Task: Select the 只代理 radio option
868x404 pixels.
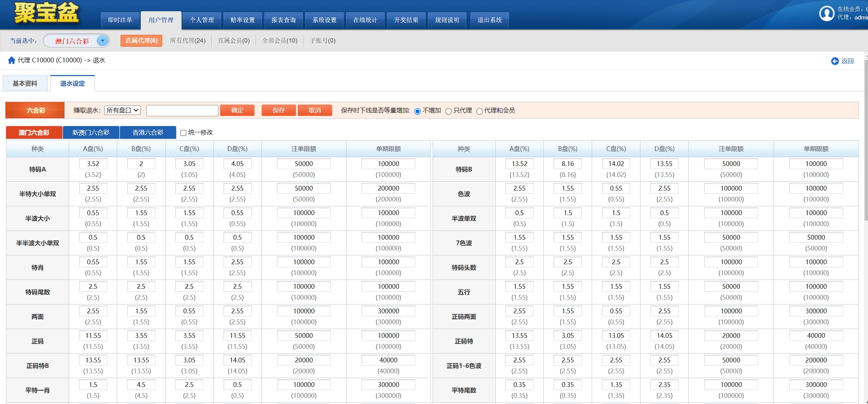Action: [x=449, y=111]
